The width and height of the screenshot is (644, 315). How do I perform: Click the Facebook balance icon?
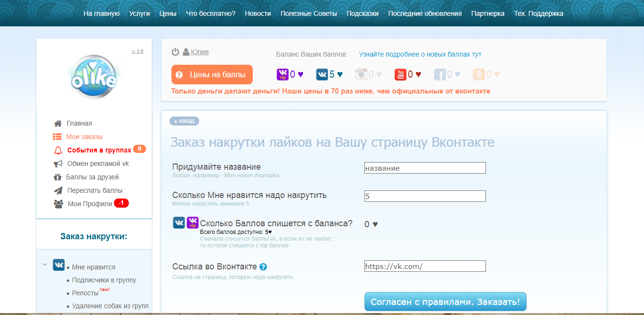click(x=440, y=74)
